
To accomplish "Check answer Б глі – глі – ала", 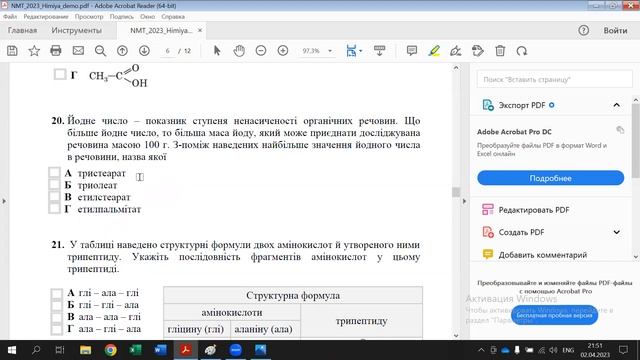I will pos(57,305).
